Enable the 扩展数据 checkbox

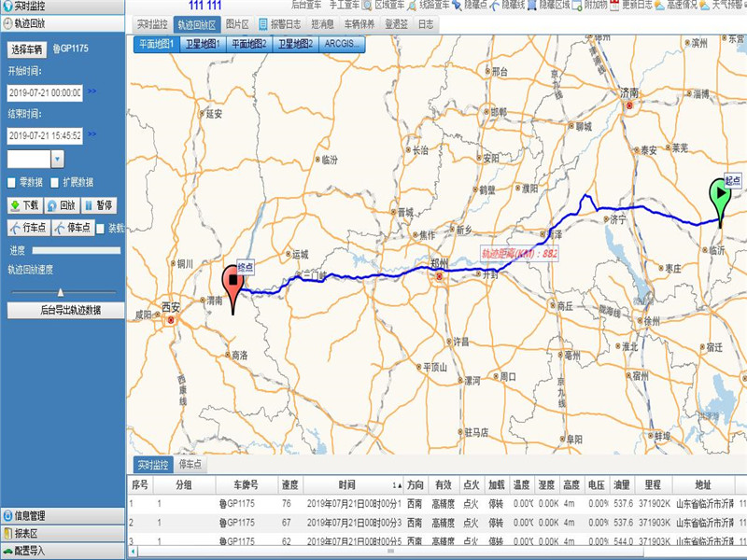coord(55,182)
